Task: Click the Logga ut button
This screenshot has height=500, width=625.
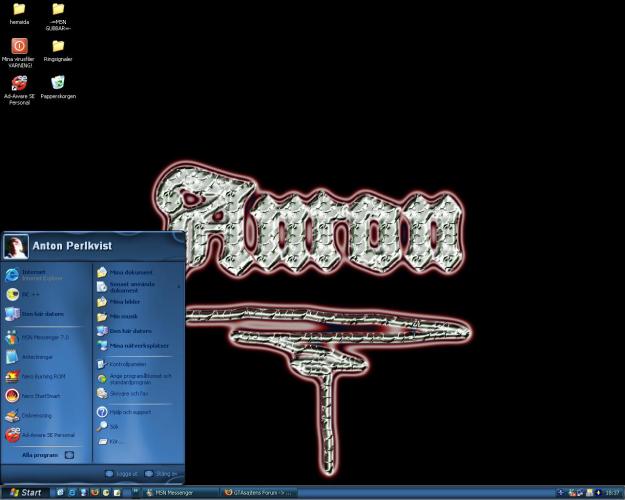Action: click(x=122, y=474)
